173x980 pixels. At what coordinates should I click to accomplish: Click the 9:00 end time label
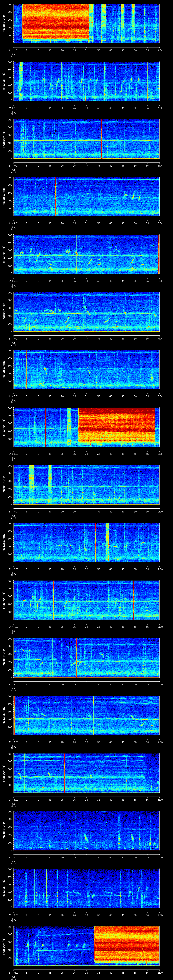click(160, 454)
